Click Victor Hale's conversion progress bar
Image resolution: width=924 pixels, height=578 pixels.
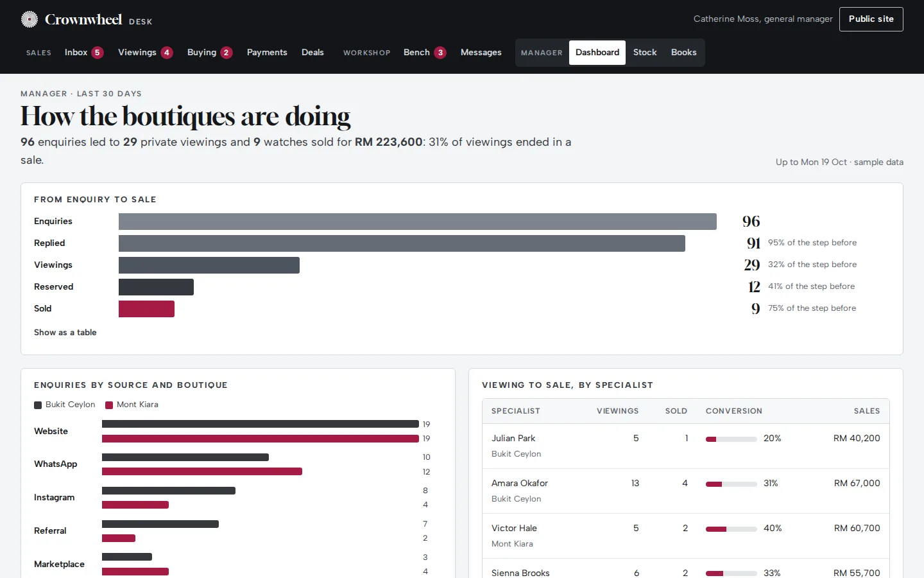732,529
